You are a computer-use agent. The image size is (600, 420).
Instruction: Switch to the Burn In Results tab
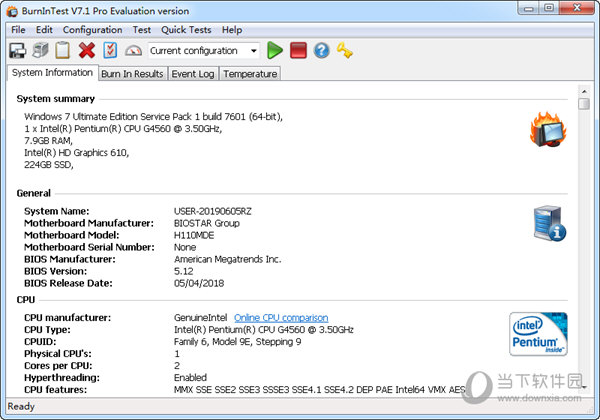coord(132,74)
